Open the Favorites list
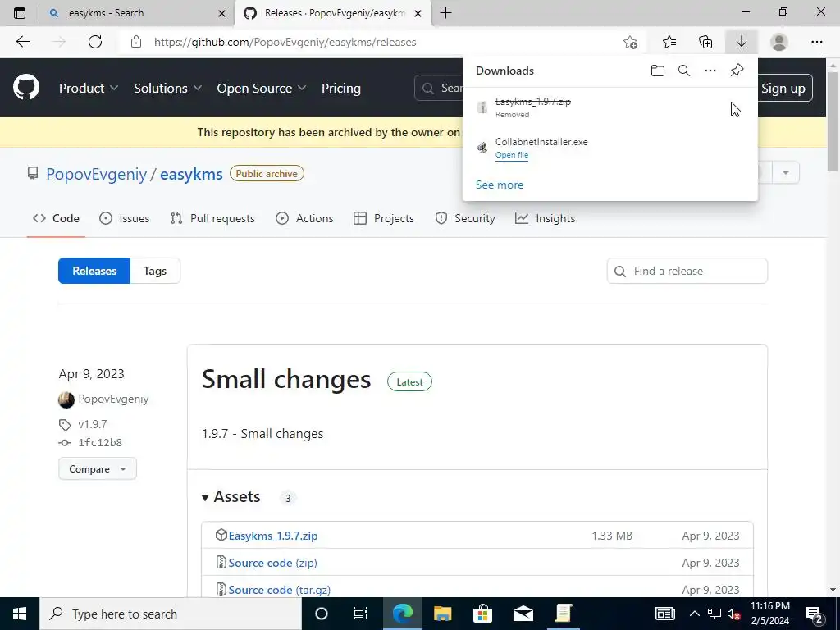Image resolution: width=840 pixels, height=630 pixels. pyautogui.click(x=669, y=42)
